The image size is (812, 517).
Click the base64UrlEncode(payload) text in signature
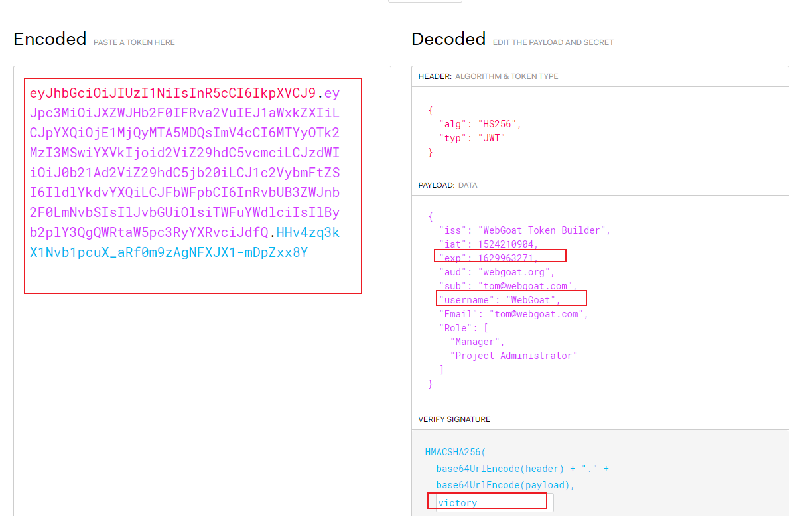point(504,485)
